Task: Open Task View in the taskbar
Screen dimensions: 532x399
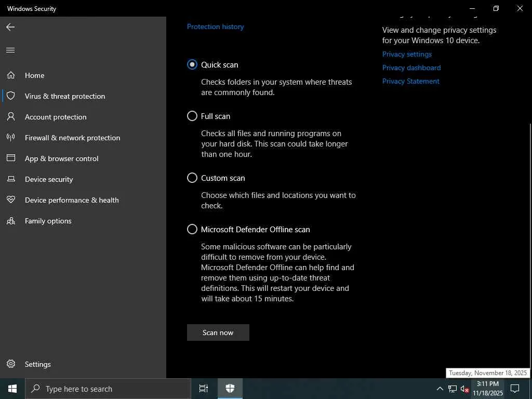Action: pyautogui.click(x=204, y=389)
